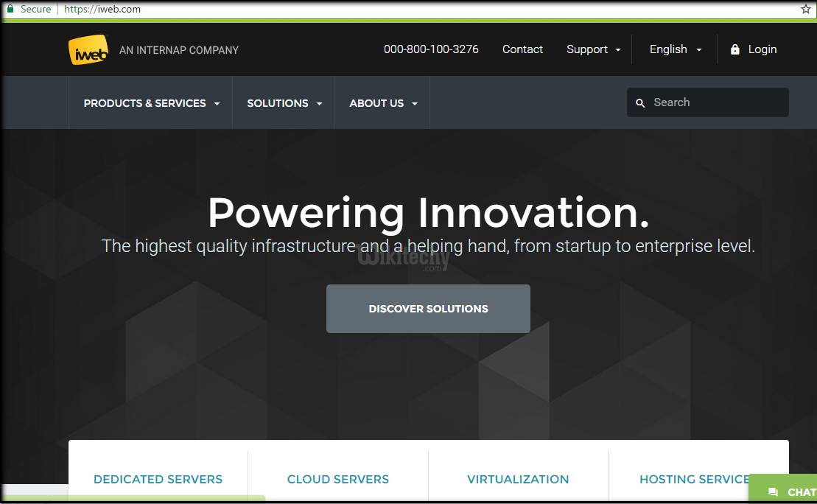Click the Support dropdown arrow
Screen dimensions: 817x504
[619, 49]
